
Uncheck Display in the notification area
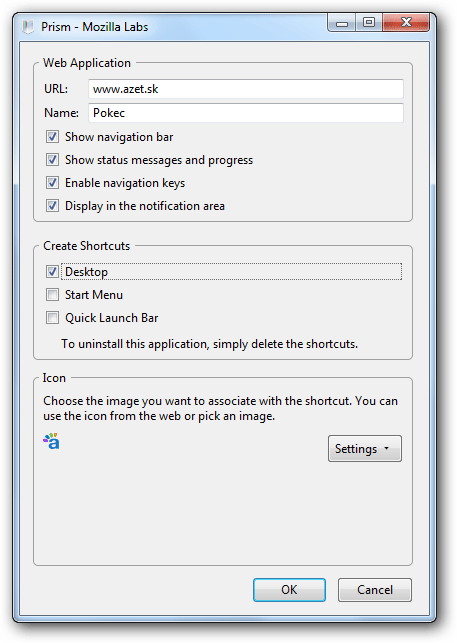(52, 205)
